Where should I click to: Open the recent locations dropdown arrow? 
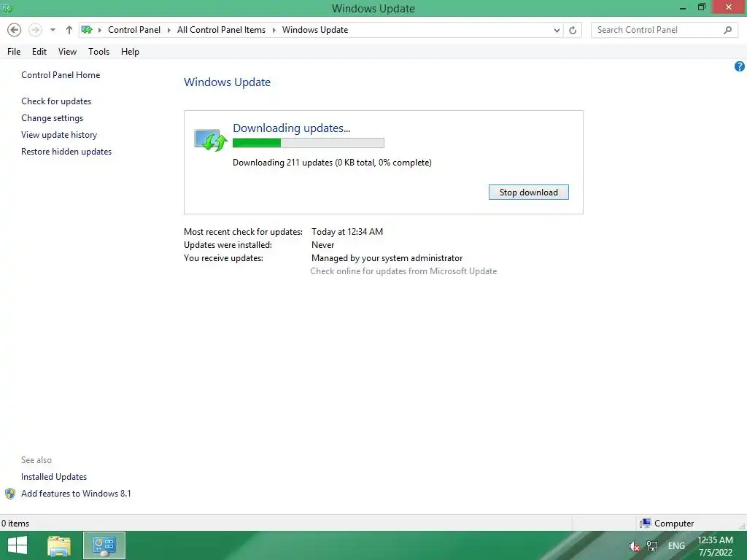click(x=53, y=30)
